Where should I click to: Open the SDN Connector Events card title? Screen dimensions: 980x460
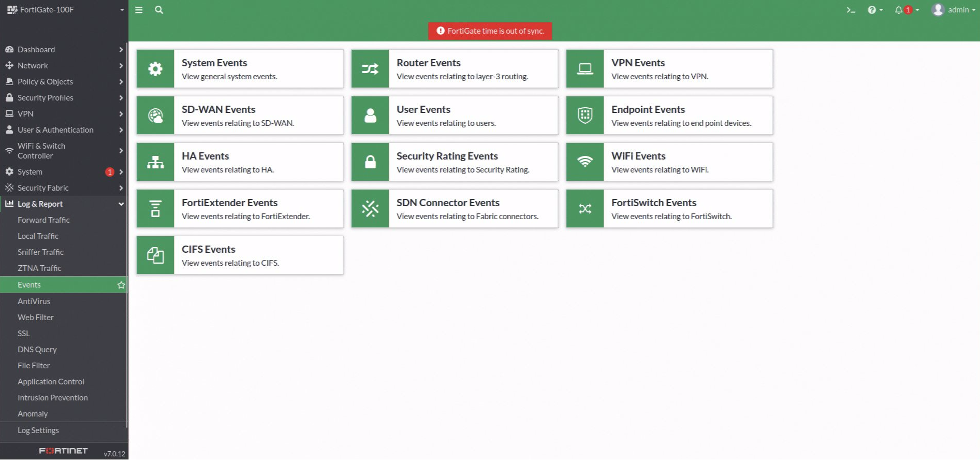[448, 203]
